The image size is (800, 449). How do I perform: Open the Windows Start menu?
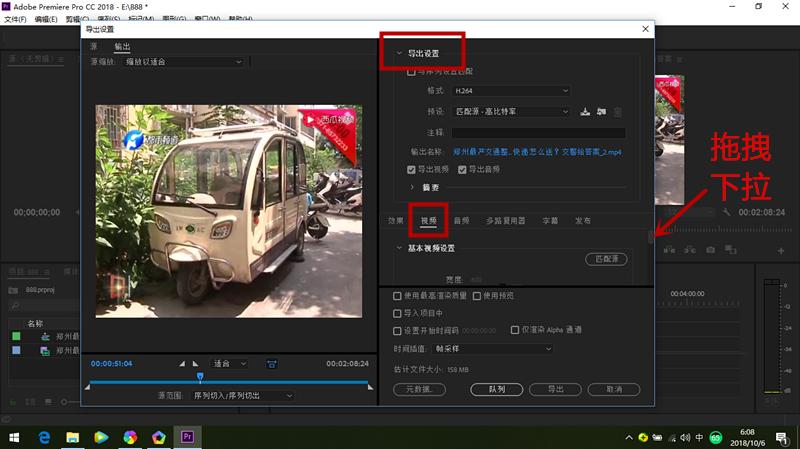click(14, 437)
